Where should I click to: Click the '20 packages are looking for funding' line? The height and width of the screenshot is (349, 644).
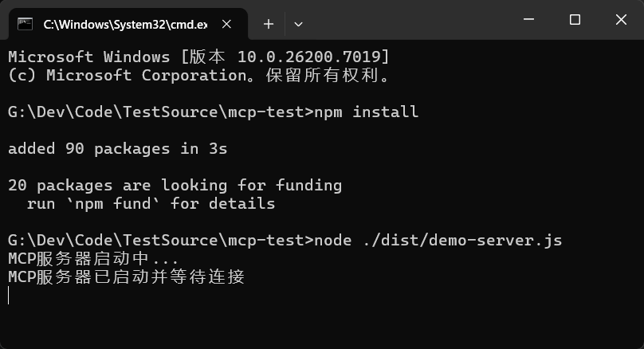tap(175, 185)
